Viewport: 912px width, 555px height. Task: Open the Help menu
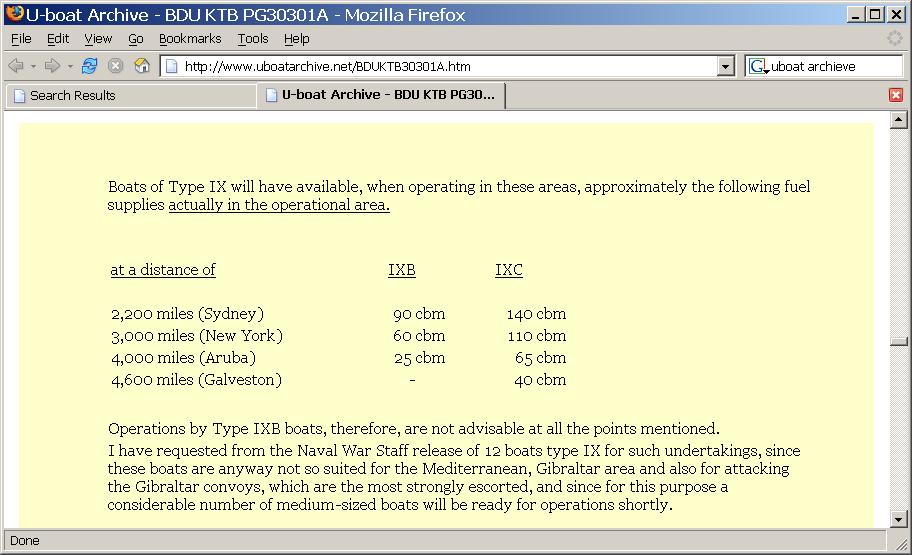[x=297, y=39]
